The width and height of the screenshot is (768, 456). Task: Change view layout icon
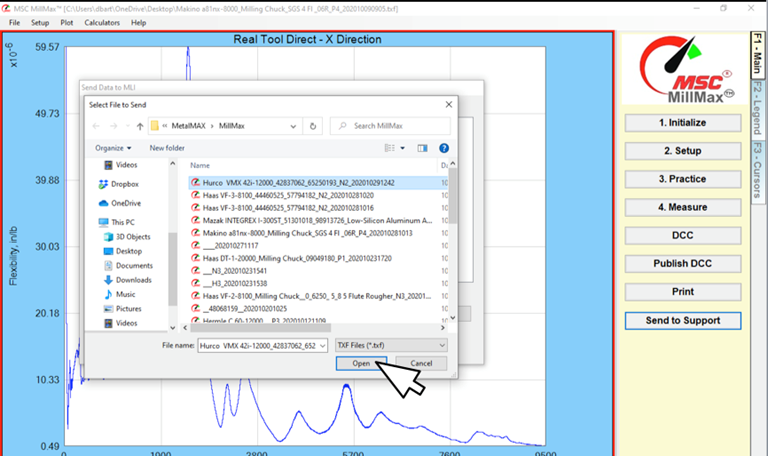[390, 148]
